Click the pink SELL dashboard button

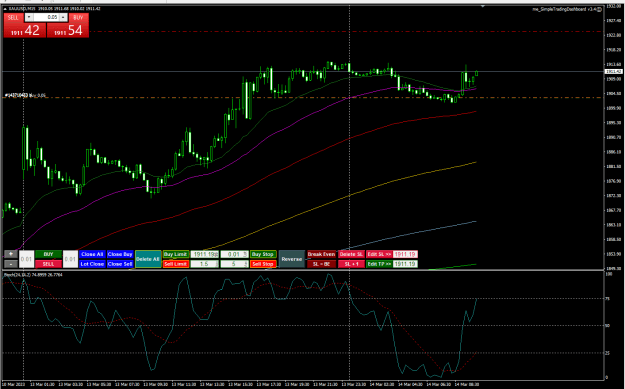[x=48, y=264]
